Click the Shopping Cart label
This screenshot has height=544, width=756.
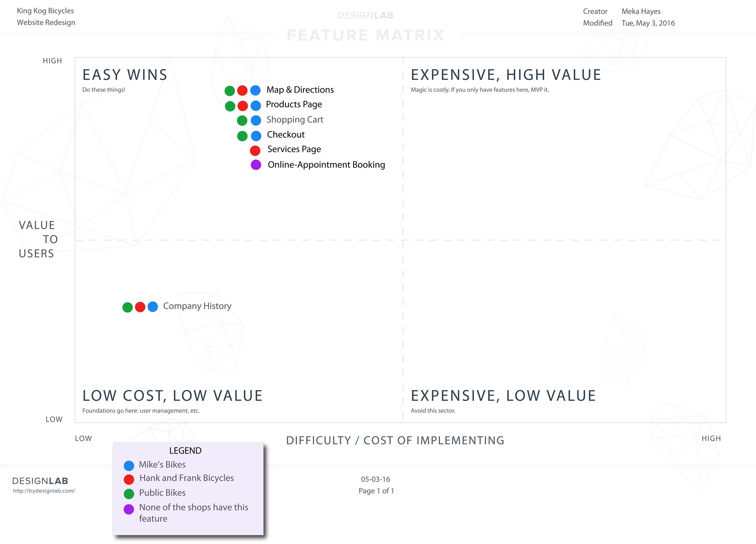pyautogui.click(x=295, y=120)
